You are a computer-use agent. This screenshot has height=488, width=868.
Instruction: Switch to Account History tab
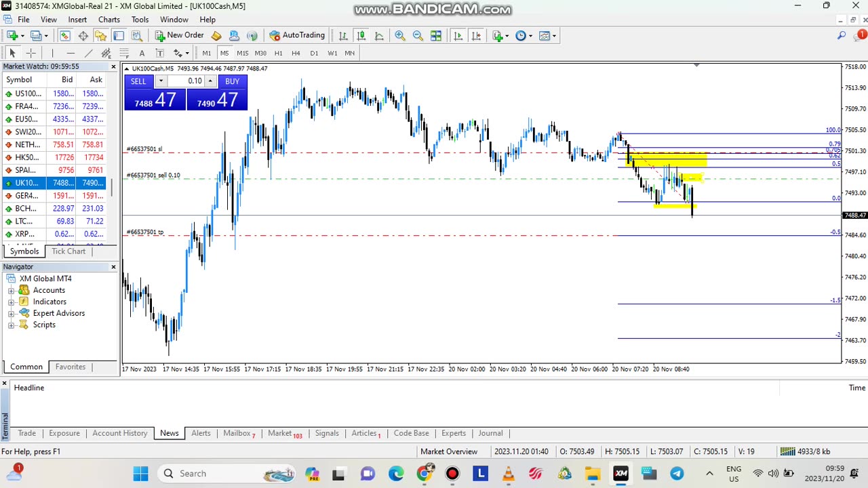120,433
